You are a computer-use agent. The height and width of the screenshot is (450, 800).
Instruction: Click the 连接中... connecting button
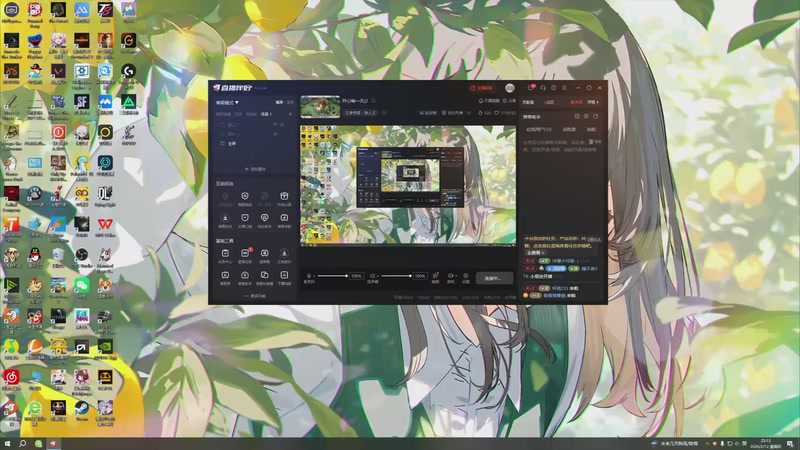pyautogui.click(x=494, y=278)
